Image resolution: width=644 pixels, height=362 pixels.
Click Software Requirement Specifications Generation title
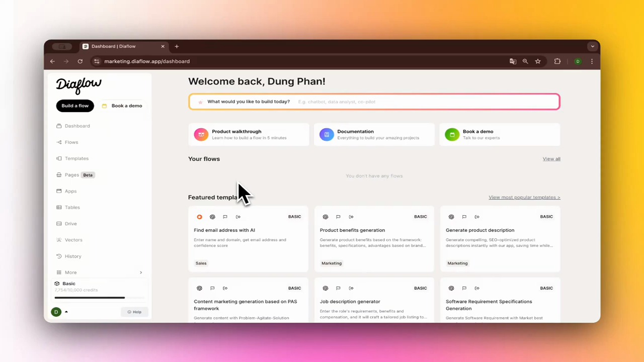(x=489, y=305)
